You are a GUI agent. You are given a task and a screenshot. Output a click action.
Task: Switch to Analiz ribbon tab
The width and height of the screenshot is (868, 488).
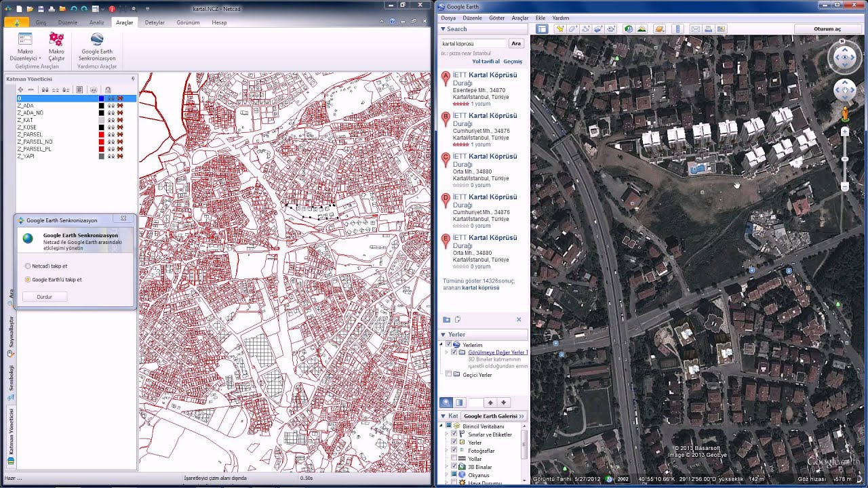coord(97,22)
